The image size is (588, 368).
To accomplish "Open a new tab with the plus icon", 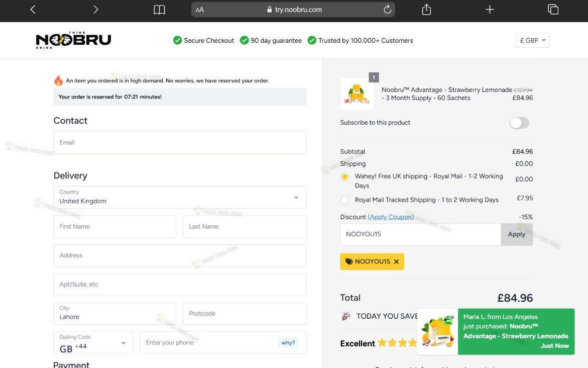I will 490,10.
